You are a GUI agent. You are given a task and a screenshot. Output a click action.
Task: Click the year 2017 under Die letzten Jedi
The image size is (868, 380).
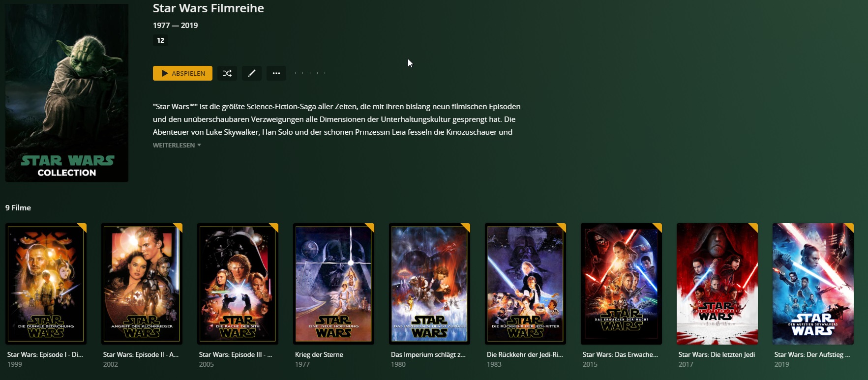[686, 364]
